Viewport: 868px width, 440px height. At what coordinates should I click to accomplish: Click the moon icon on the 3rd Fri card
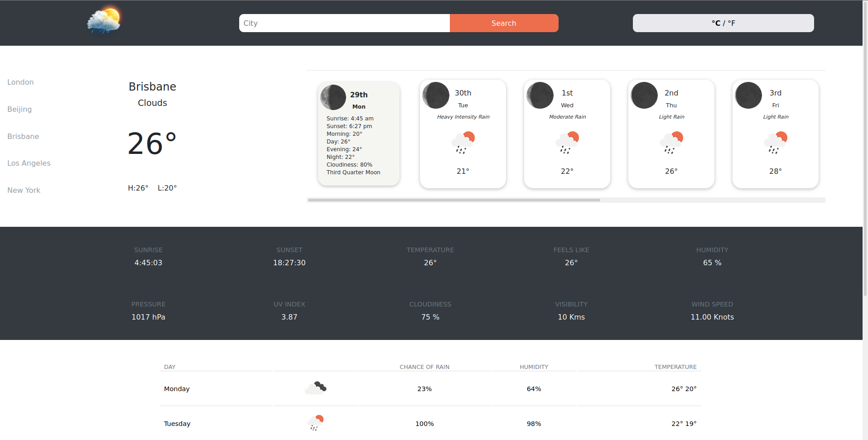click(x=748, y=96)
